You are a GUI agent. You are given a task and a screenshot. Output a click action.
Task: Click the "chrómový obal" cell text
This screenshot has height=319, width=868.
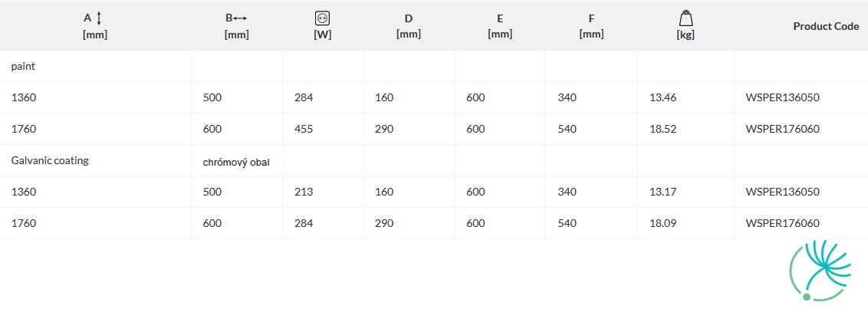pyautogui.click(x=236, y=163)
